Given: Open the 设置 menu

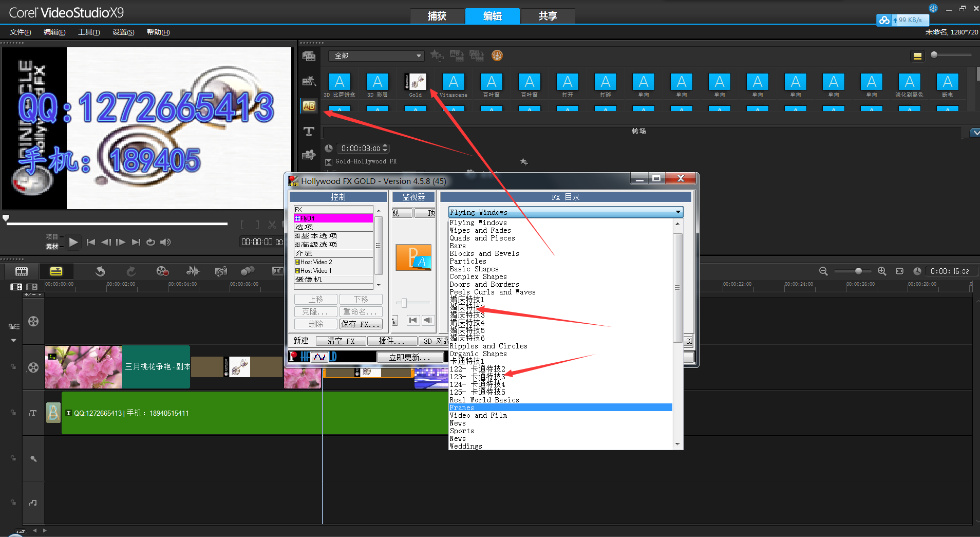Looking at the screenshot, I should tap(123, 32).
